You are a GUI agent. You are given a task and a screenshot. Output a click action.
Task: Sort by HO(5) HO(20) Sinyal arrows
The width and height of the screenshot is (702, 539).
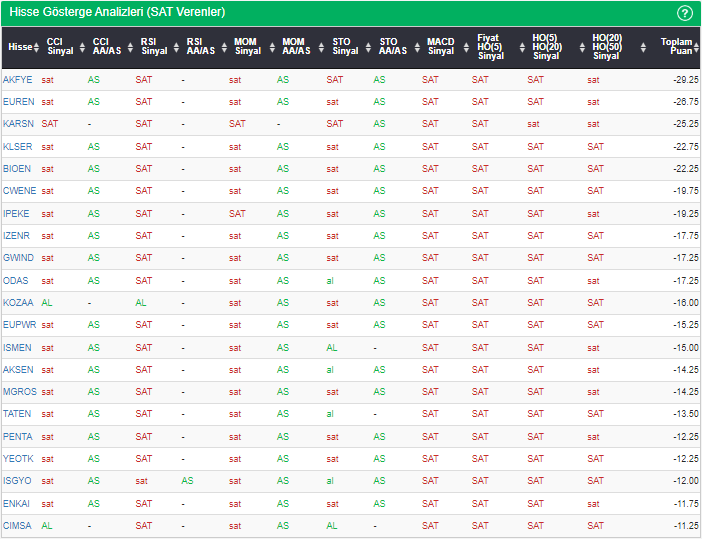[582, 47]
